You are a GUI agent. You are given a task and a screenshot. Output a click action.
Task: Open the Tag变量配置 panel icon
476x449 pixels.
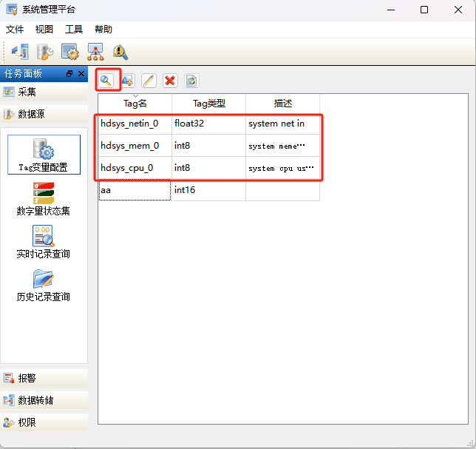coord(44,155)
